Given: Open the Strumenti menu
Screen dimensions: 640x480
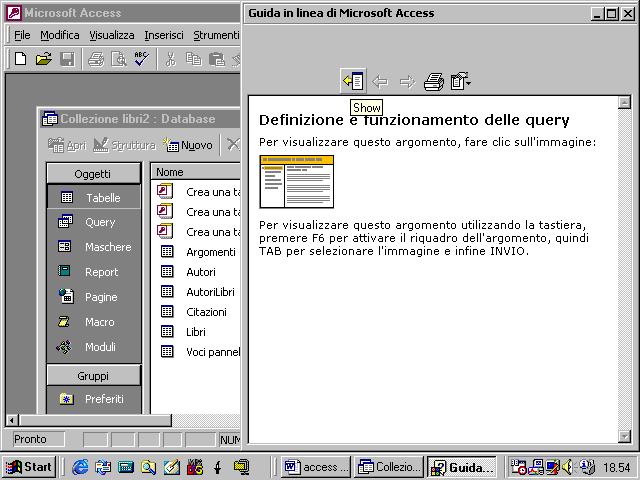Looking at the screenshot, I should 216,36.
